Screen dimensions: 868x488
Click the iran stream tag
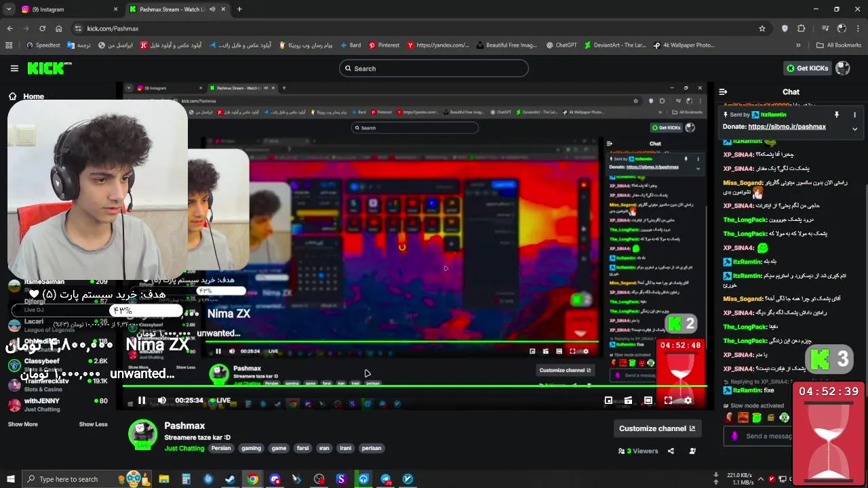tap(324, 448)
